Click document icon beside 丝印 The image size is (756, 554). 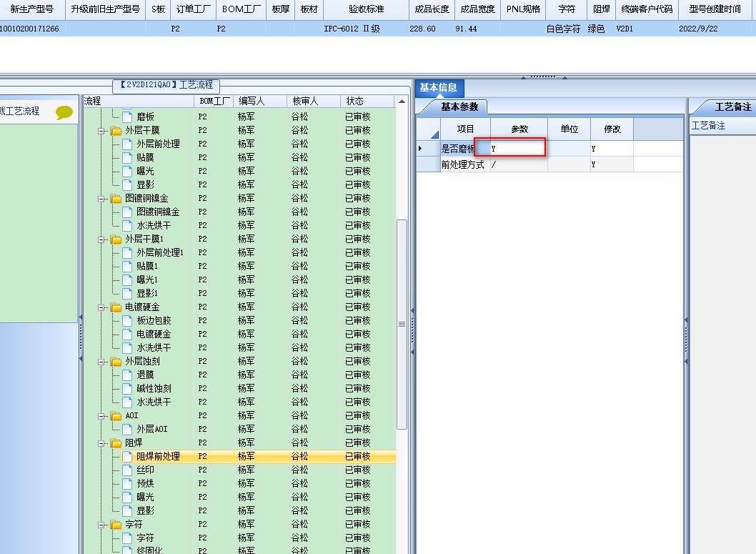point(127,470)
